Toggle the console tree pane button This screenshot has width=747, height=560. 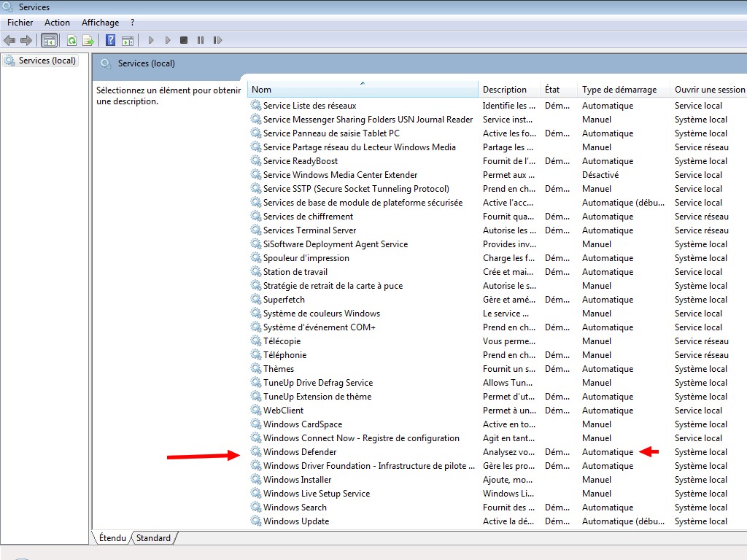[x=49, y=40]
